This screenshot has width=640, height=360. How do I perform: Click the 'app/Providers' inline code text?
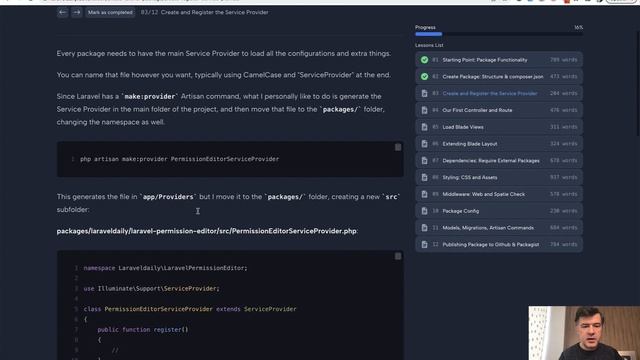(168, 197)
